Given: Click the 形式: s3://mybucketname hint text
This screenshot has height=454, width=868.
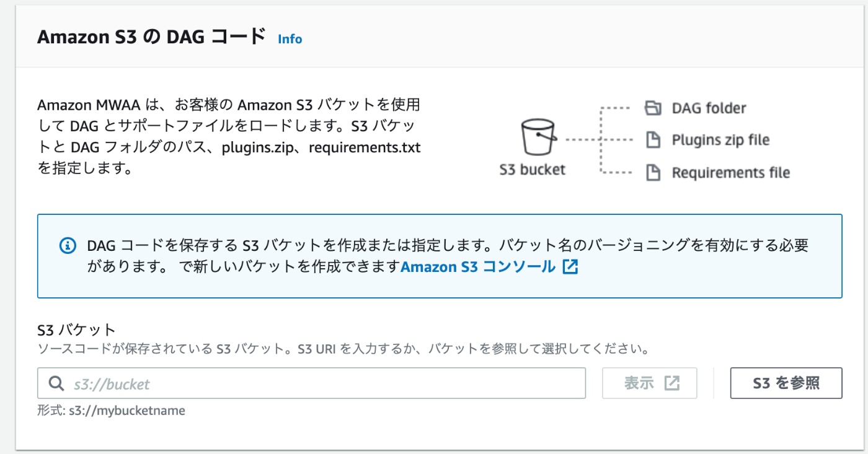Looking at the screenshot, I should pos(112,411).
